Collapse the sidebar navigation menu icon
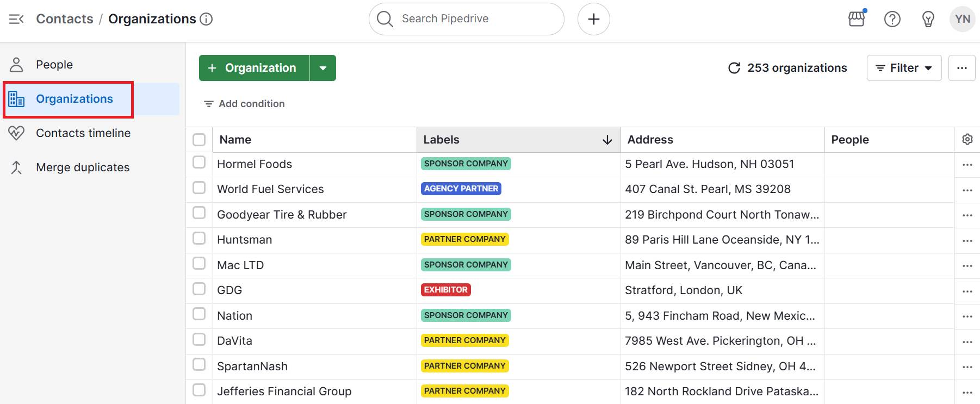 click(x=16, y=19)
